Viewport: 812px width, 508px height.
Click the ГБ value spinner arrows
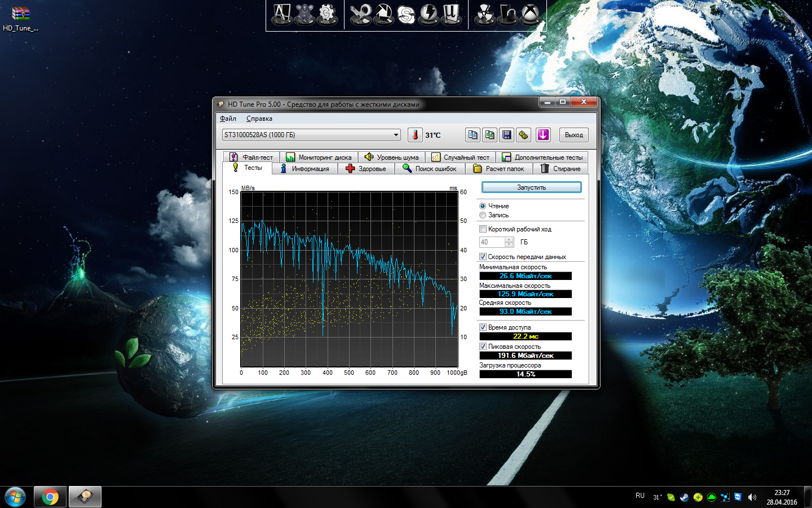coord(509,242)
